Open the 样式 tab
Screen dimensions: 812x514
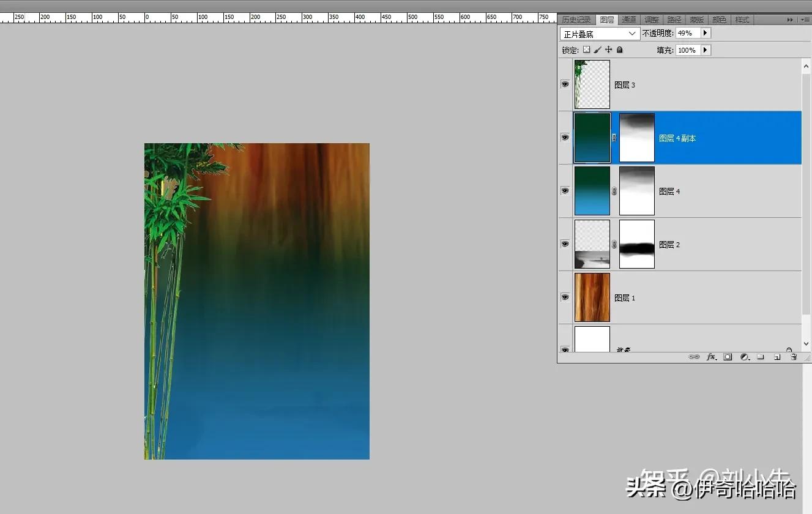click(742, 20)
